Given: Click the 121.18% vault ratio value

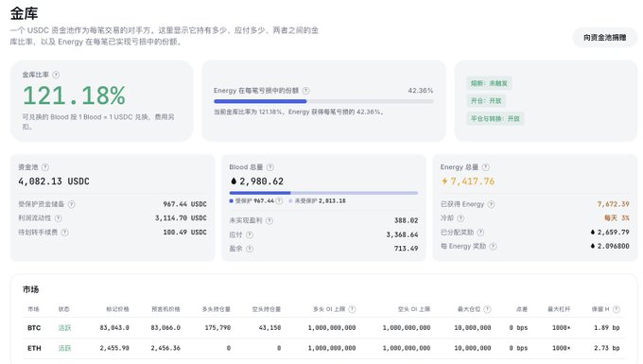Looking at the screenshot, I should [x=74, y=95].
